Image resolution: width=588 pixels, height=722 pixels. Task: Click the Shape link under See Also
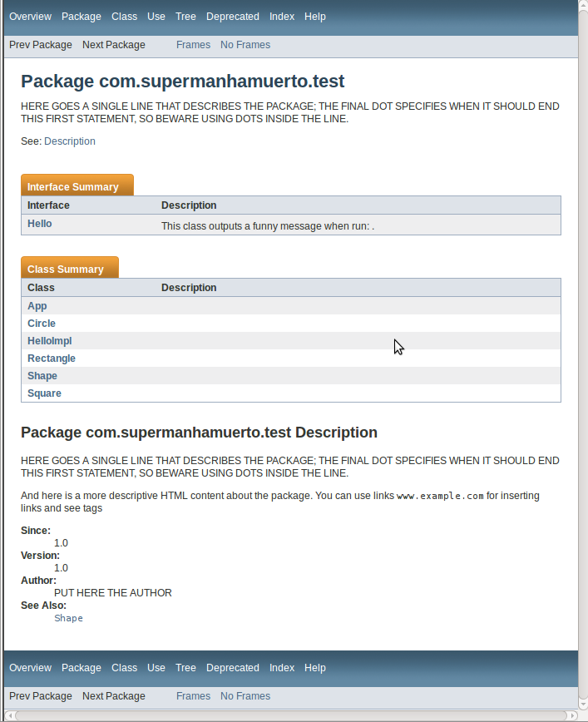coord(68,618)
